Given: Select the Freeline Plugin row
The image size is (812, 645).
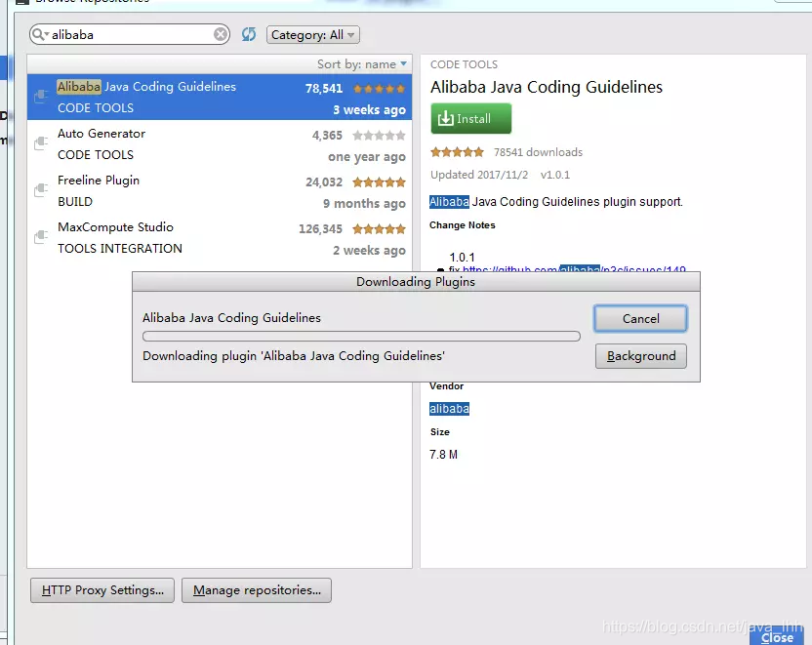Looking at the screenshot, I should click(220, 190).
